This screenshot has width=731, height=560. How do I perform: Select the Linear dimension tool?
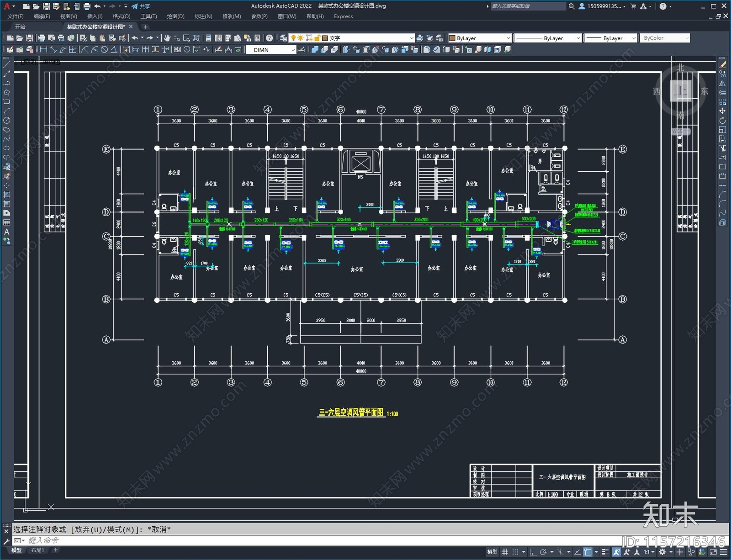coord(44,50)
